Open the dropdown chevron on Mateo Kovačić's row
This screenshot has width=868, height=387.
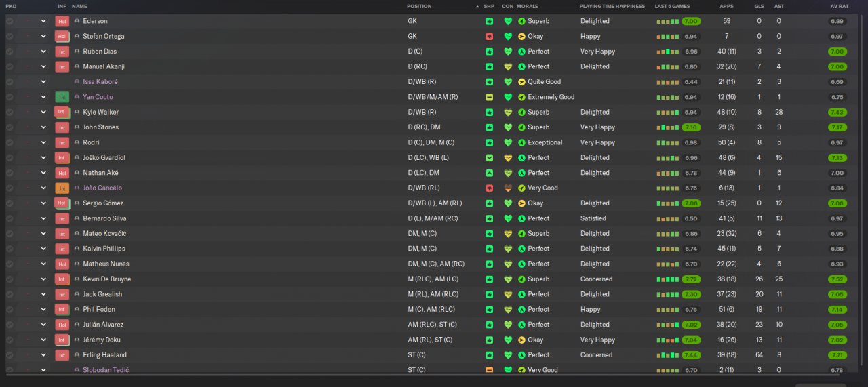[43, 234]
